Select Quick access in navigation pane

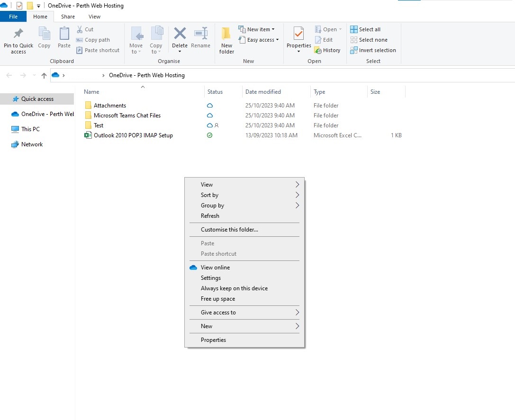coord(37,99)
